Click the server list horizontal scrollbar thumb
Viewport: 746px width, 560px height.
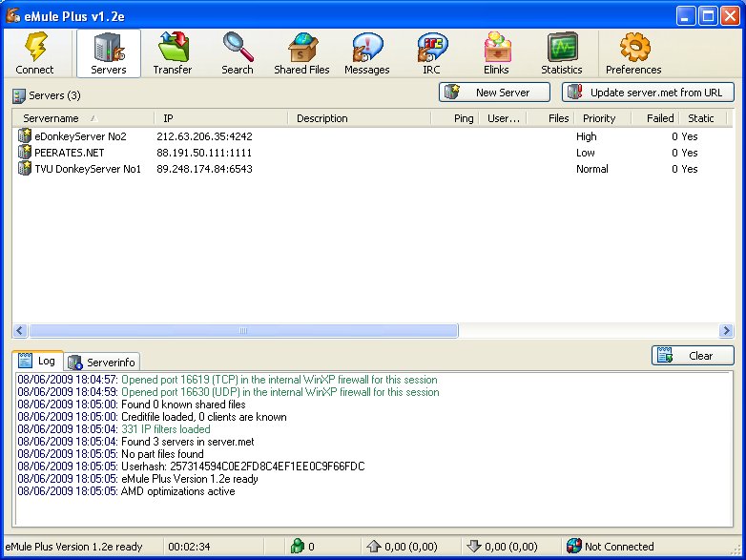pyautogui.click(x=243, y=330)
